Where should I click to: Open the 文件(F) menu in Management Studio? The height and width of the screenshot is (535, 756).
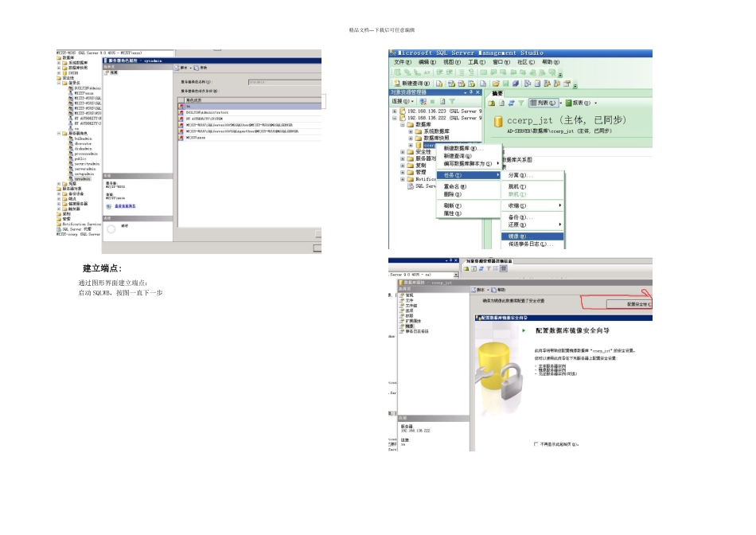pos(402,62)
